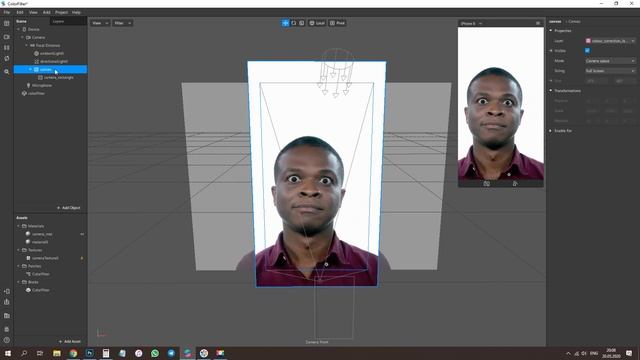Click the bug report icon in left toolbar
The image size is (640, 360).
(7, 329)
